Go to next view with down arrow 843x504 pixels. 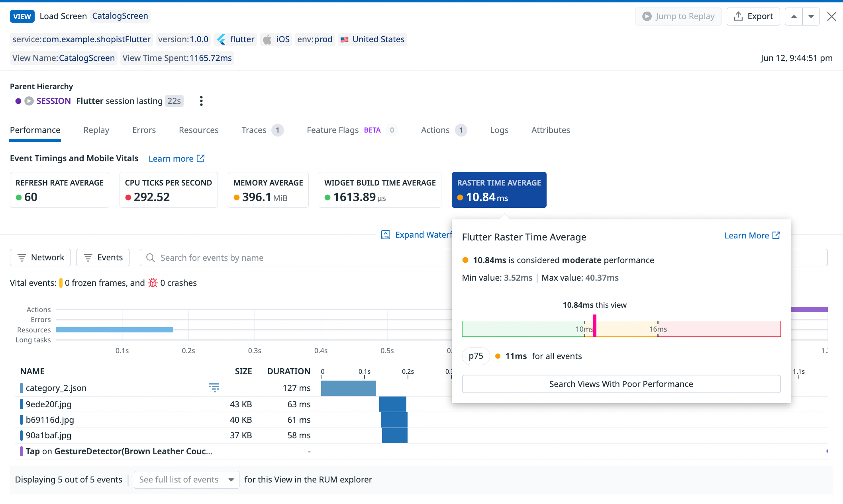pos(811,17)
